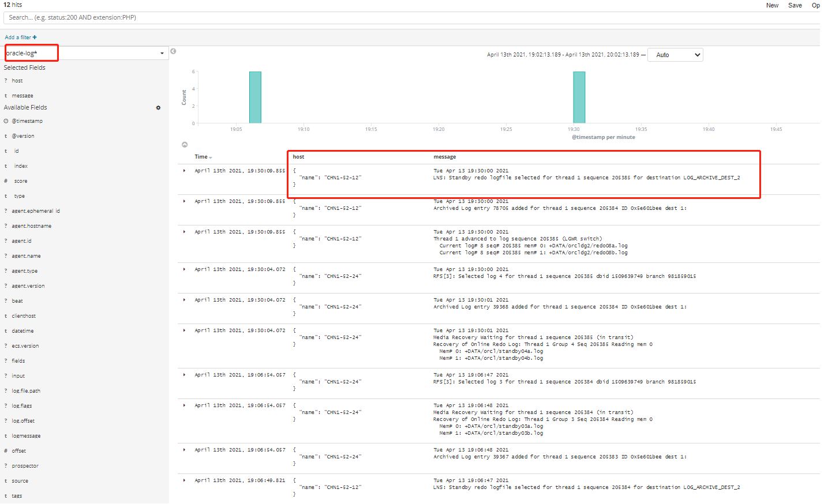Expand the first document row with its arrow
This screenshot has width=828, height=504.
click(184, 170)
